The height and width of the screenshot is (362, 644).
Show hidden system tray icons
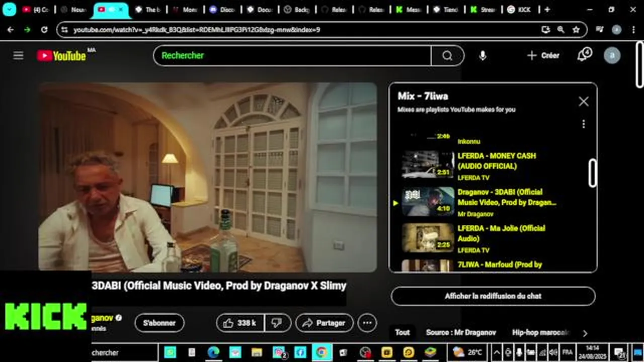496,352
